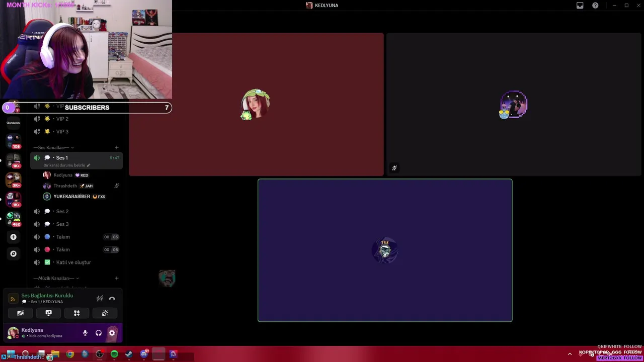644x362 pixels.
Task: Share your screen in the voice panel
Action: pyautogui.click(x=49, y=313)
